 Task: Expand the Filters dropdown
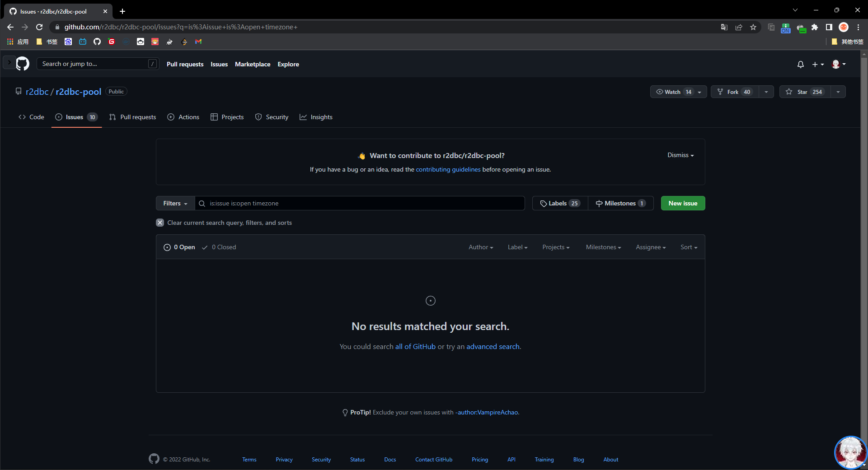(175, 203)
